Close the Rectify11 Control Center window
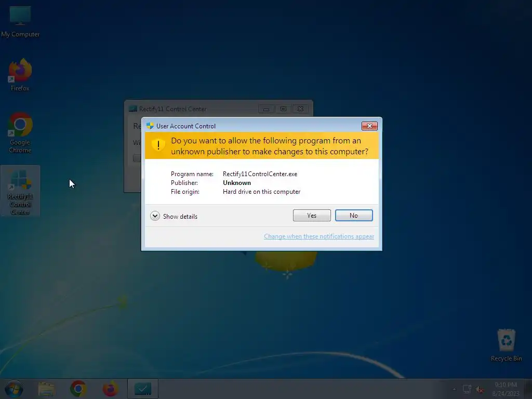Viewport: 532px width, 399px height. pos(300,109)
